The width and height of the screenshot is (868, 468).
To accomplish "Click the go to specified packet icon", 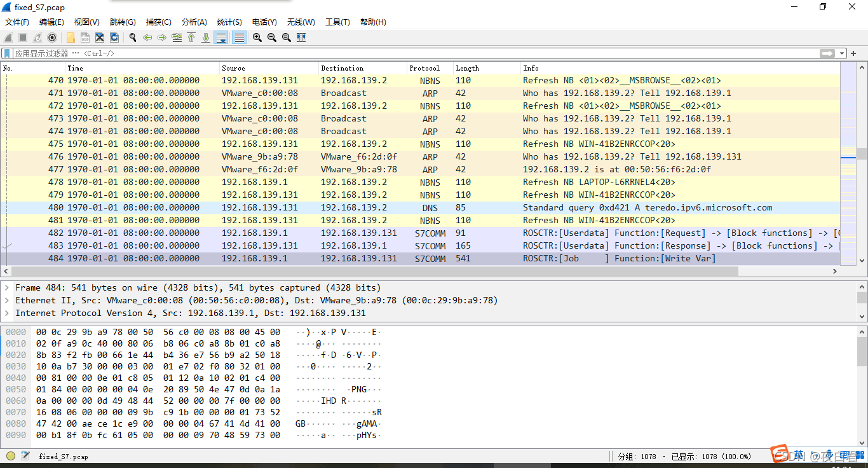I will coord(177,38).
